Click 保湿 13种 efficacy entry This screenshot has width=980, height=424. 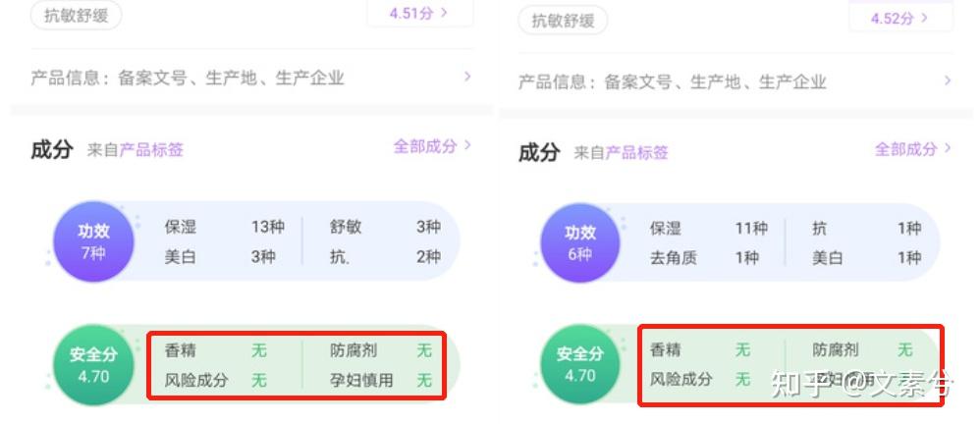coord(224,227)
